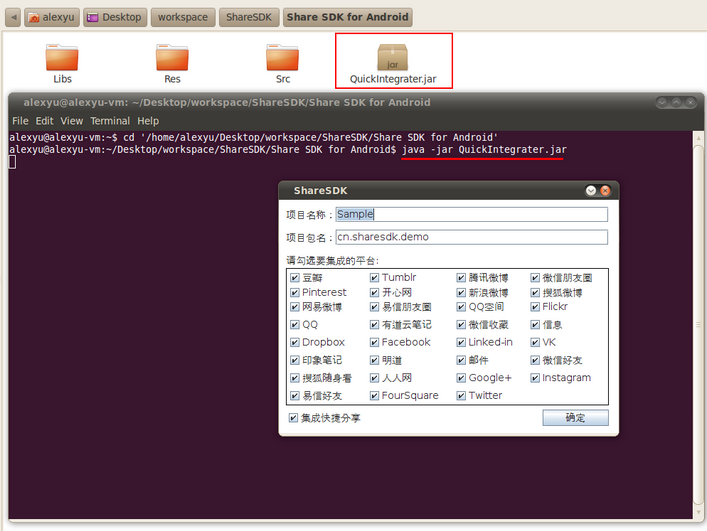Viewport: 707px width, 531px height.
Task: Uncheck the Flickr platform checkbox
Action: coord(535,307)
